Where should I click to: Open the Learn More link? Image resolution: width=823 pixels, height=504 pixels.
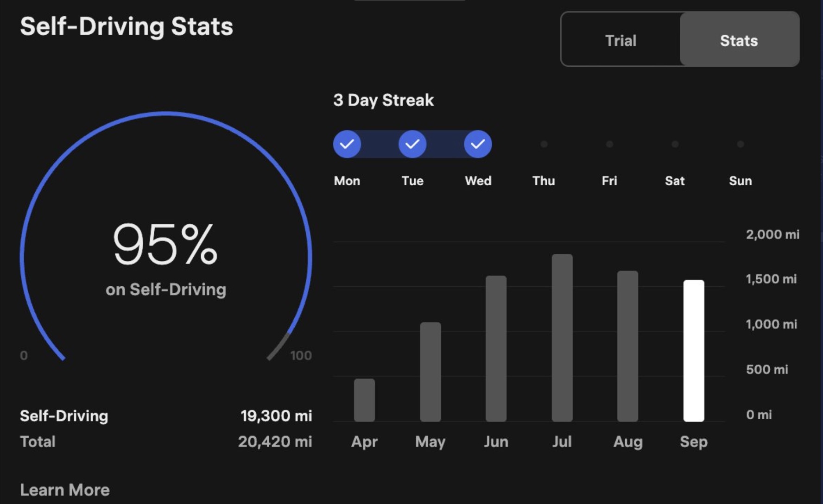click(x=65, y=490)
